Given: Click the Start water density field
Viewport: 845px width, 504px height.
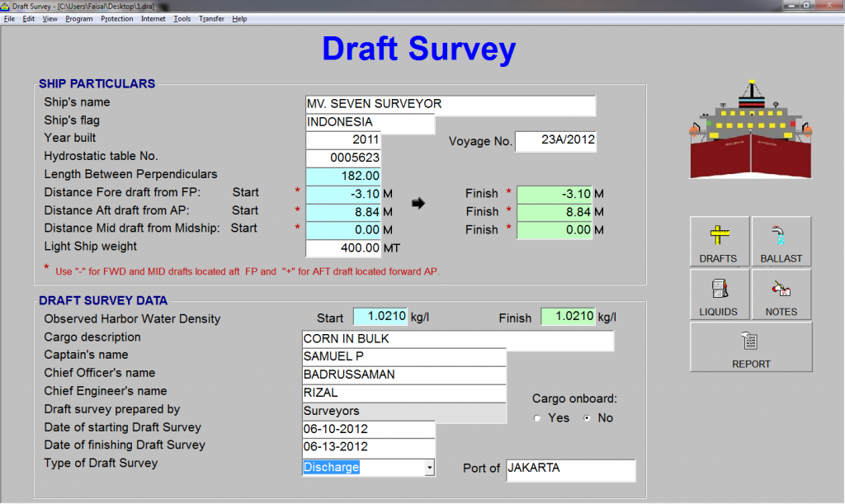Looking at the screenshot, I should tap(380, 317).
